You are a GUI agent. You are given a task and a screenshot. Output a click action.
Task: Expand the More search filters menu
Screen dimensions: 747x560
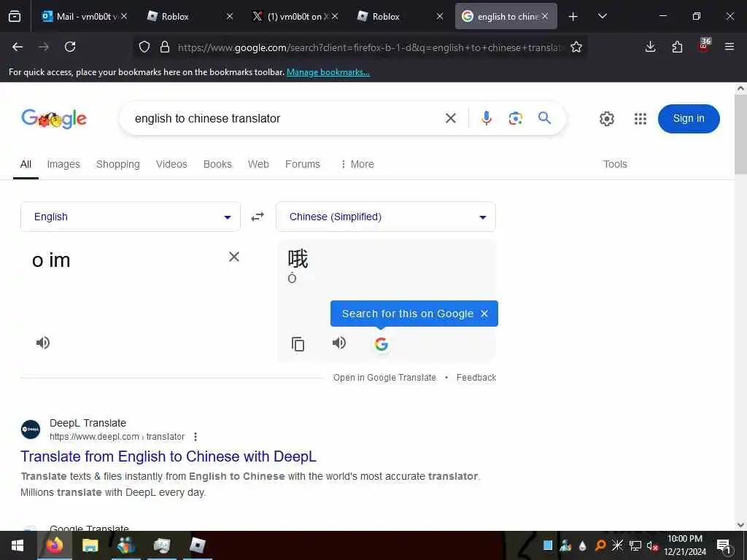point(357,164)
